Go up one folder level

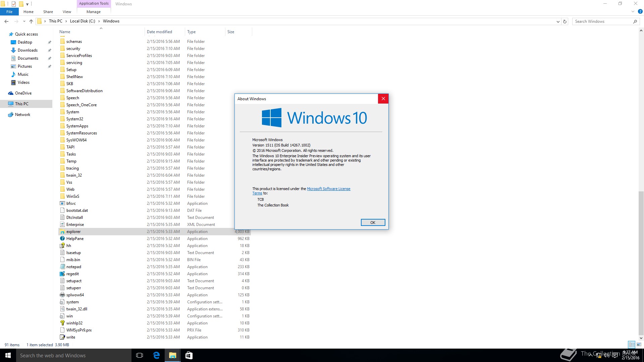(31, 21)
